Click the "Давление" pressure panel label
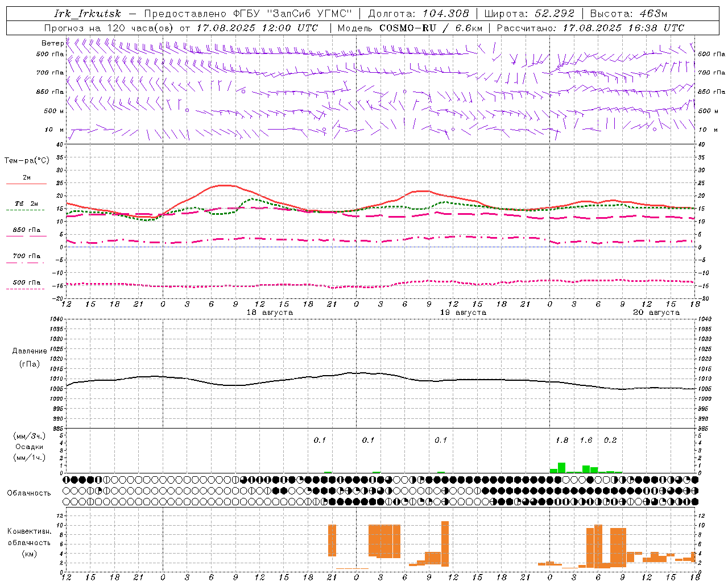The height and width of the screenshot is (582, 728). coord(30,351)
